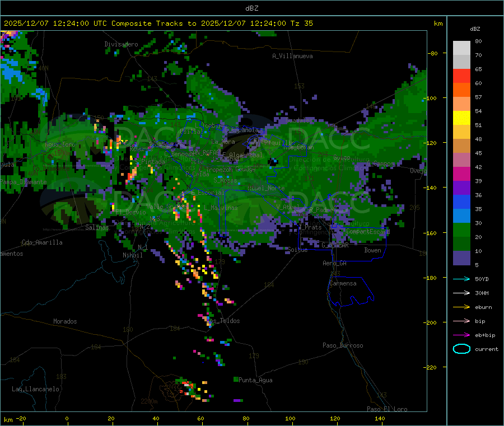The image size is (504, 426).
Task: Click the Composite Tracks timestamp header
Action: (x=158, y=24)
